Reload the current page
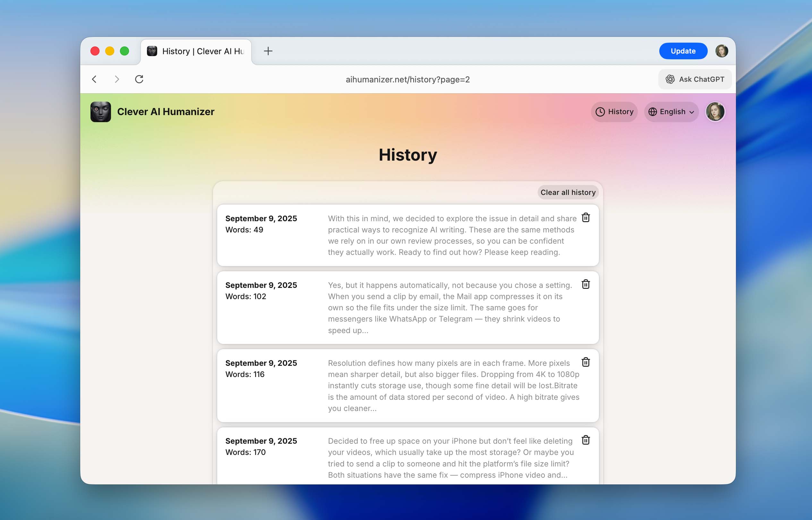Image resolution: width=812 pixels, height=520 pixels. pos(139,80)
